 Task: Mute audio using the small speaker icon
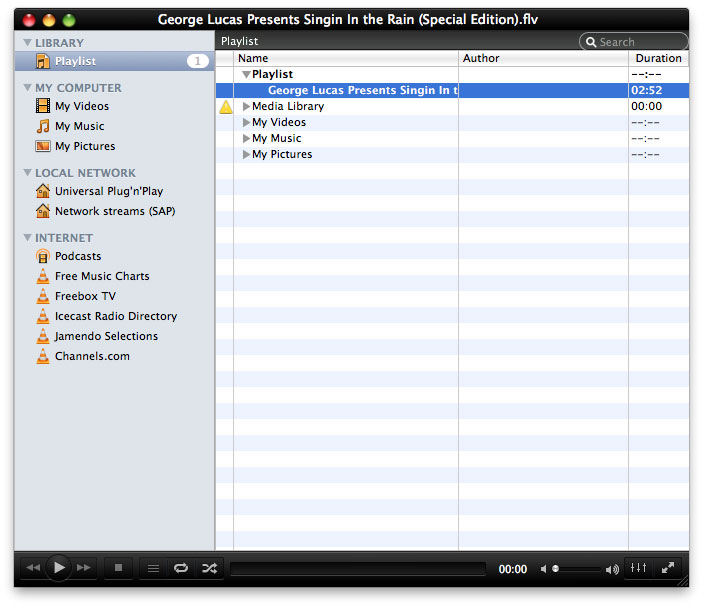click(x=543, y=569)
